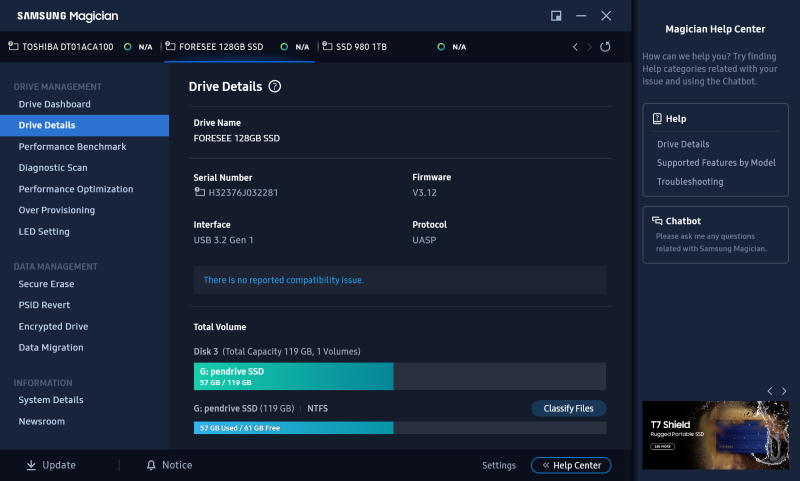Click serial number H32376J032281
This screenshot has width=800, height=481.
[243, 192]
